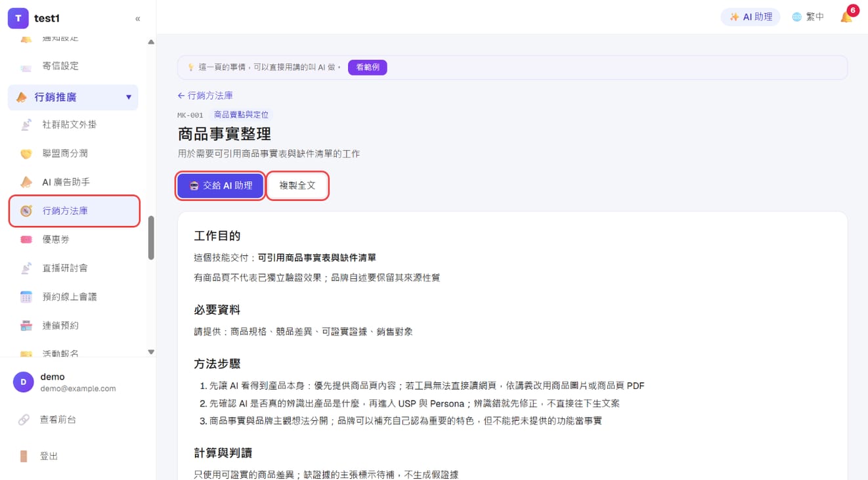Click the 直播研討會 icon
This screenshot has height=480, width=868.
pyautogui.click(x=26, y=269)
